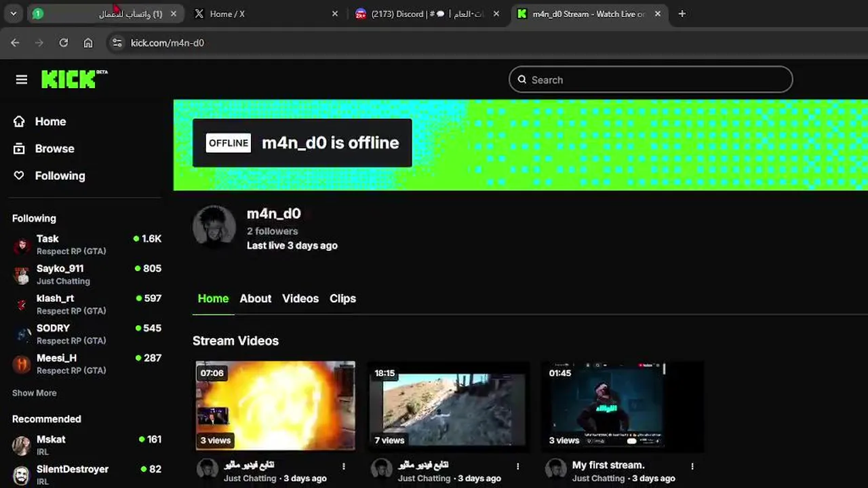Switch to the Discord tab
This screenshot has width=868, height=488.
[427, 14]
